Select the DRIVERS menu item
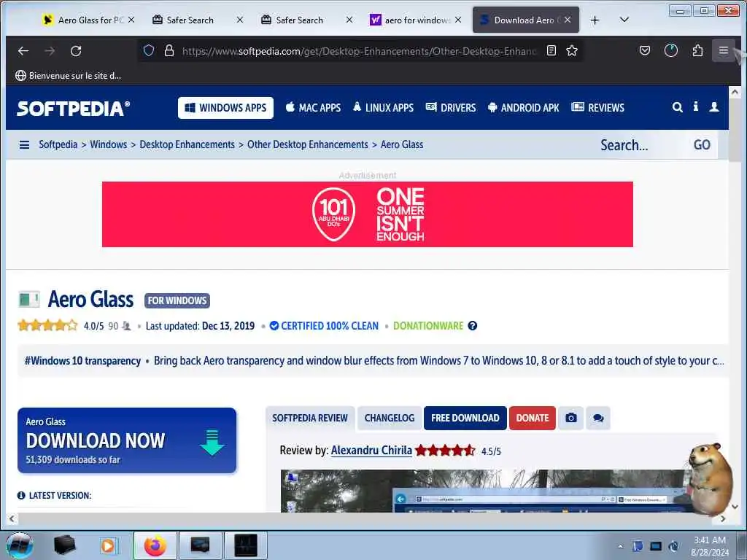747x560 pixels. [x=451, y=108]
